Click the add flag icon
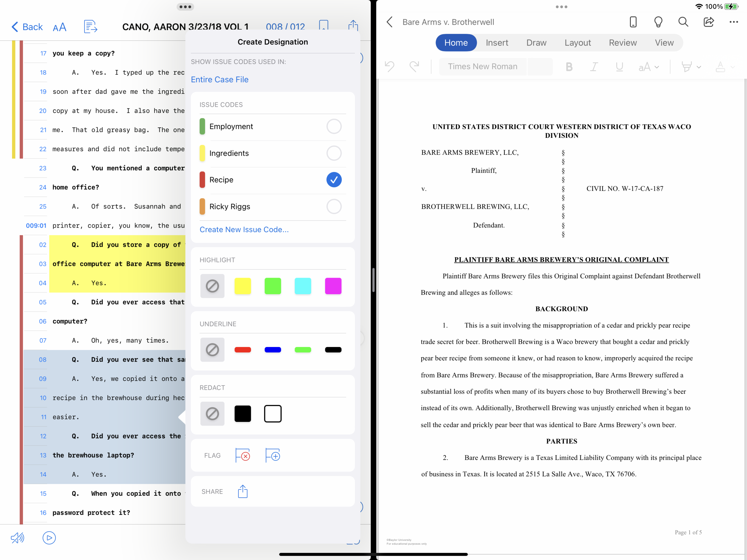Viewport: 747px width, 560px height. [273, 455]
